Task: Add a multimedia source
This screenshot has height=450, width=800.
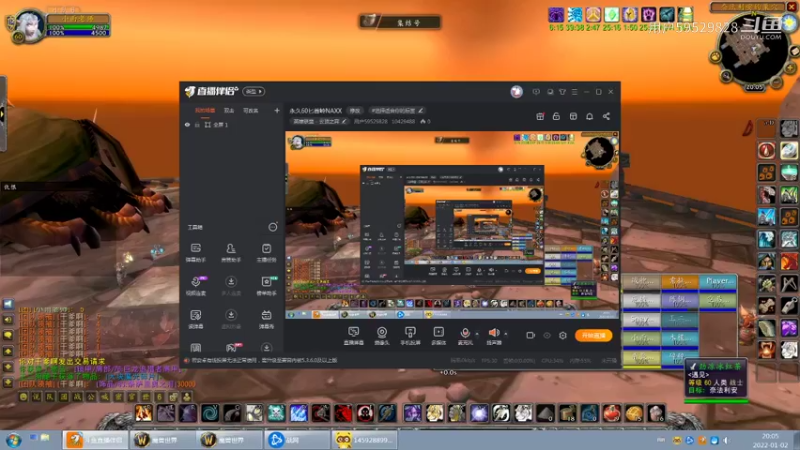Action: click(438, 336)
